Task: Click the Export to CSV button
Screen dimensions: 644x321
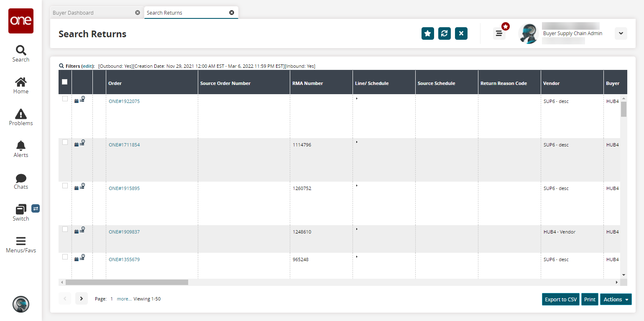Action: (x=560, y=299)
